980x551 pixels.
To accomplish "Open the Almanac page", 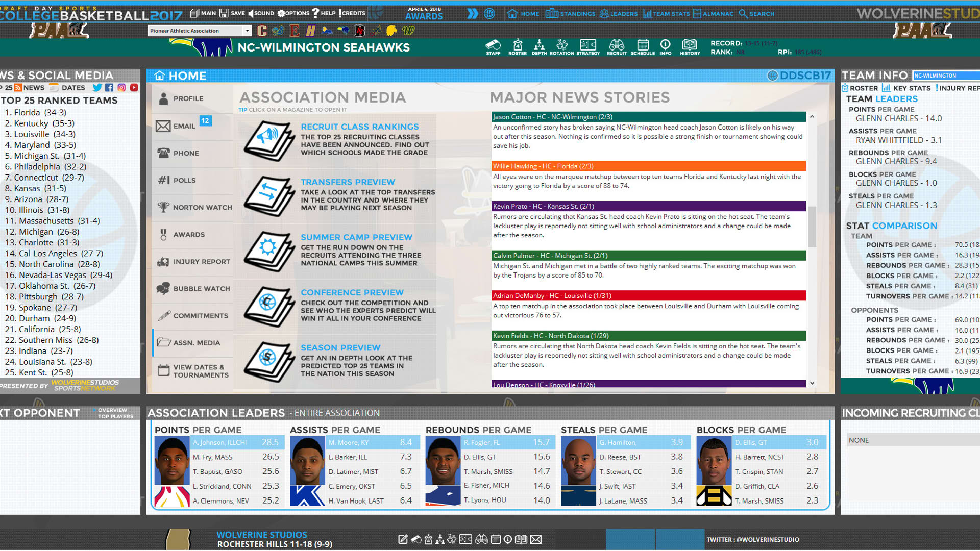I will coord(713,14).
